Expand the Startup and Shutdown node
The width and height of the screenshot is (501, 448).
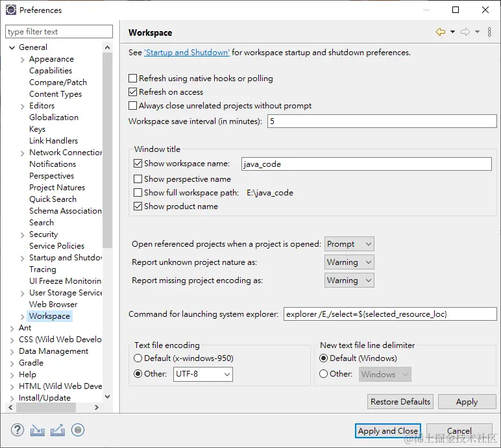22,258
